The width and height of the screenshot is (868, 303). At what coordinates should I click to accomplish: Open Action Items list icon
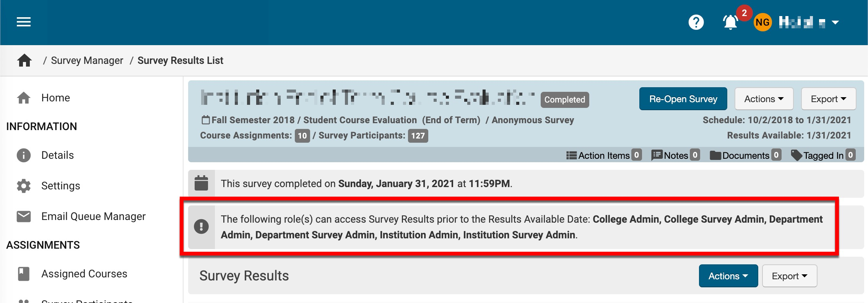572,155
